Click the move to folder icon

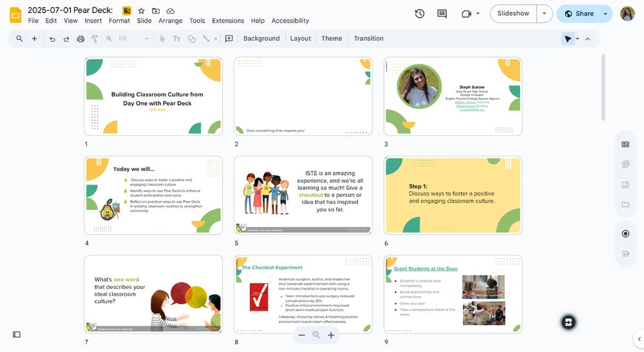click(x=156, y=11)
